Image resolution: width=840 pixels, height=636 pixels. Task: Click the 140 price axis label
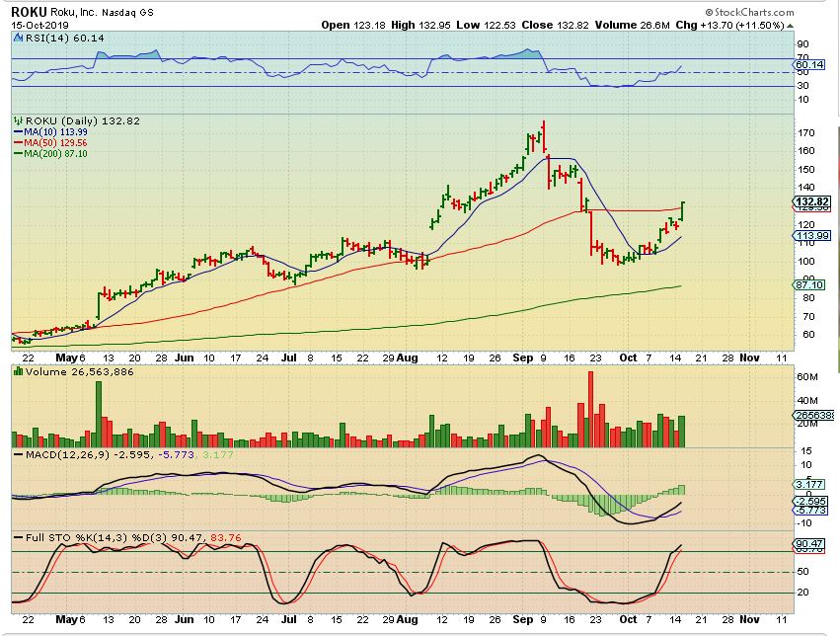805,188
